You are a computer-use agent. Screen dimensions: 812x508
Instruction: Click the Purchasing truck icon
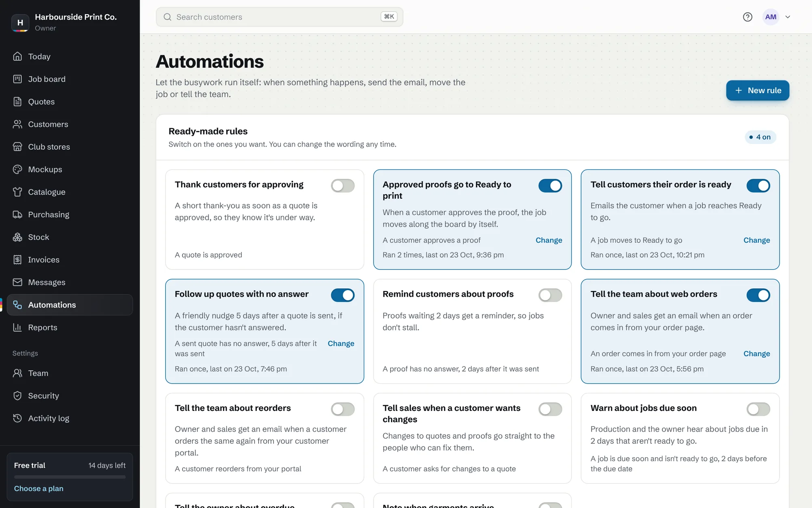17,215
